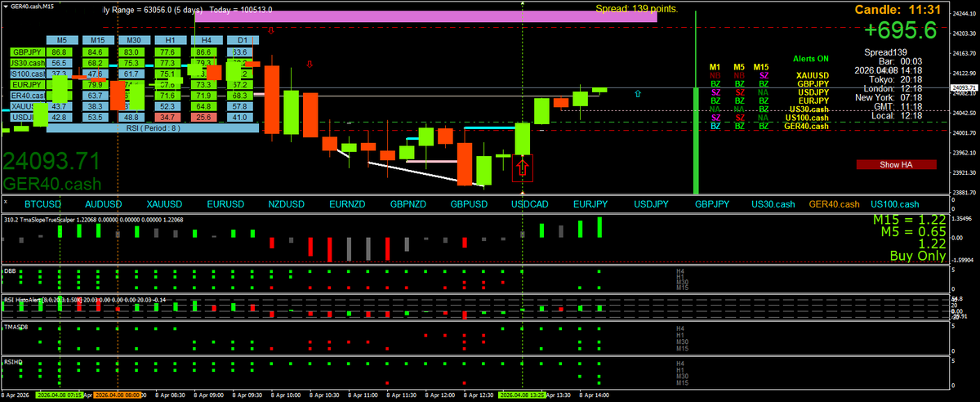Select NZDUSD in the symbol bar
Viewport: 980px width, 402px height.
287,204
